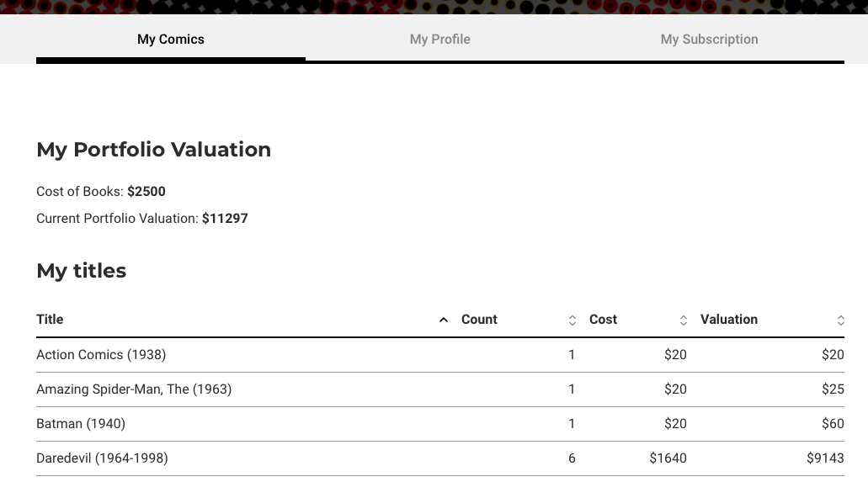Click the Batman valuation $60 cell

(833, 424)
